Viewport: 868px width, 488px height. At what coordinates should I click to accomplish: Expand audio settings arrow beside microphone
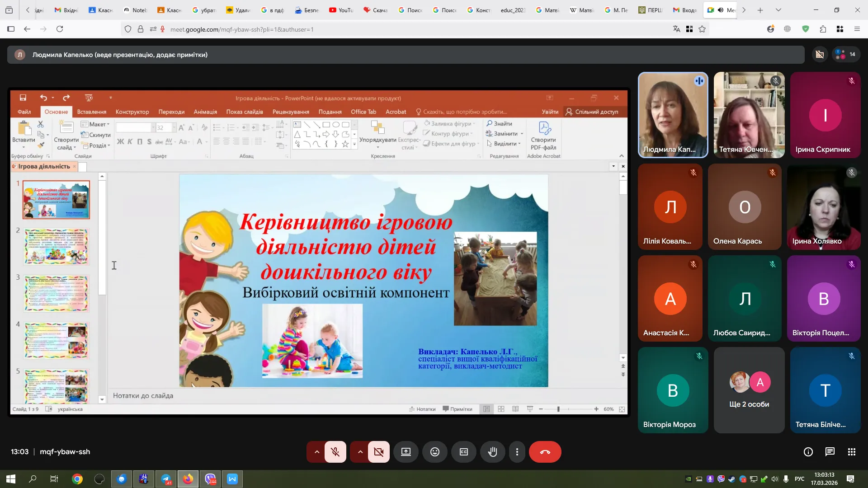point(316,452)
